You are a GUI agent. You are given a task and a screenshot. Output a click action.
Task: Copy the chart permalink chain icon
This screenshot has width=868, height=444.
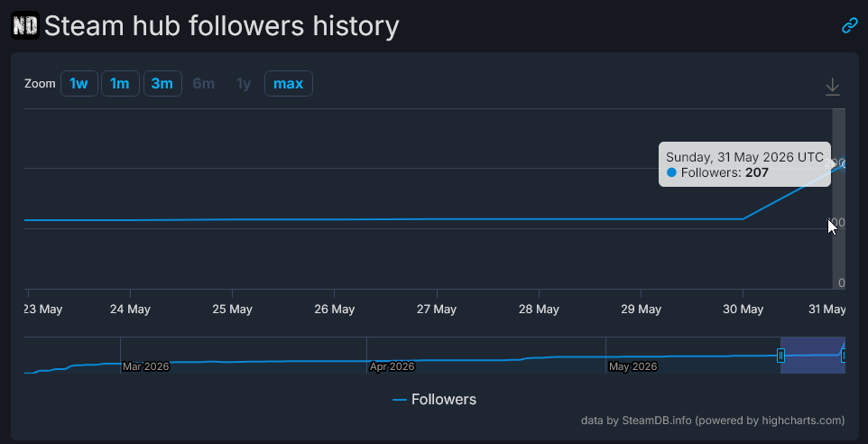click(x=850, y=25)
